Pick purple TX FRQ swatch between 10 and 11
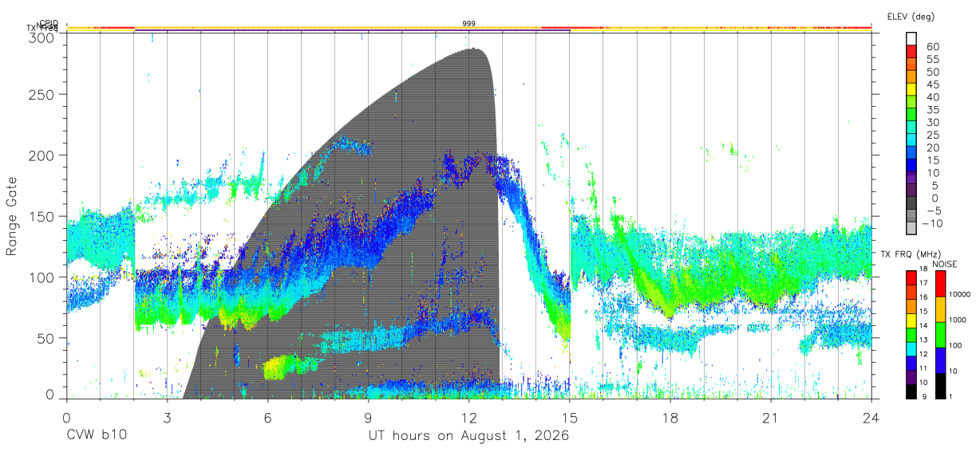 coord(912,376)
